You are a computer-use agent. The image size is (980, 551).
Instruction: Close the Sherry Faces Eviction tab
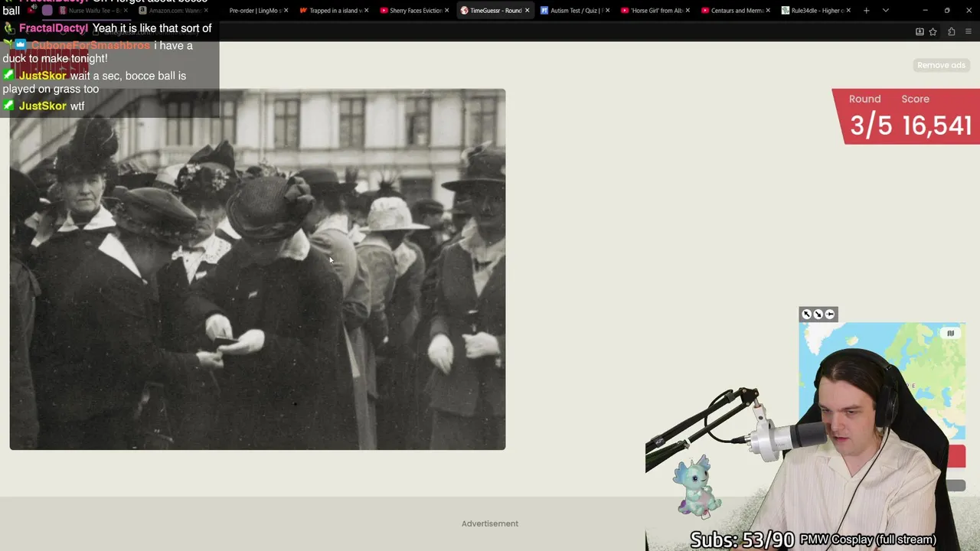click(x=446, y=11)
